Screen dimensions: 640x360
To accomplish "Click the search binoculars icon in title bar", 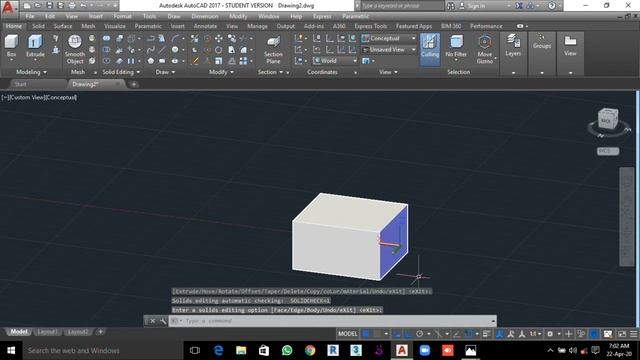I will click(451, 6).
